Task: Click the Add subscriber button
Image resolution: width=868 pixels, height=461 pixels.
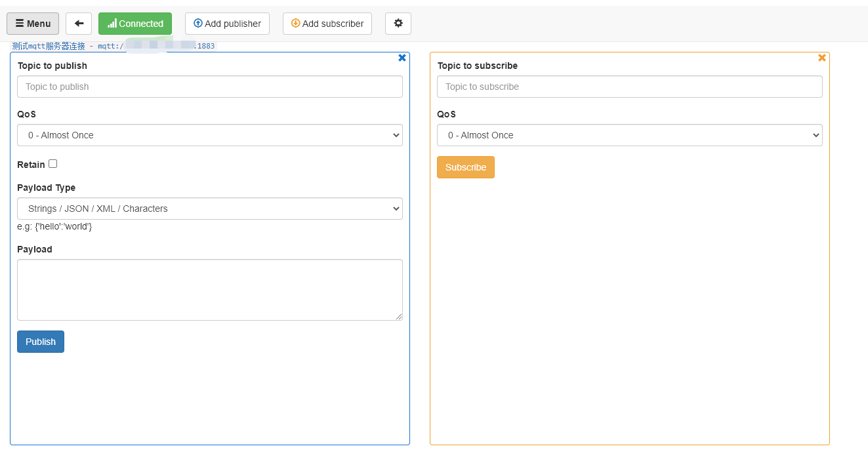Action: tap(327, 24)
